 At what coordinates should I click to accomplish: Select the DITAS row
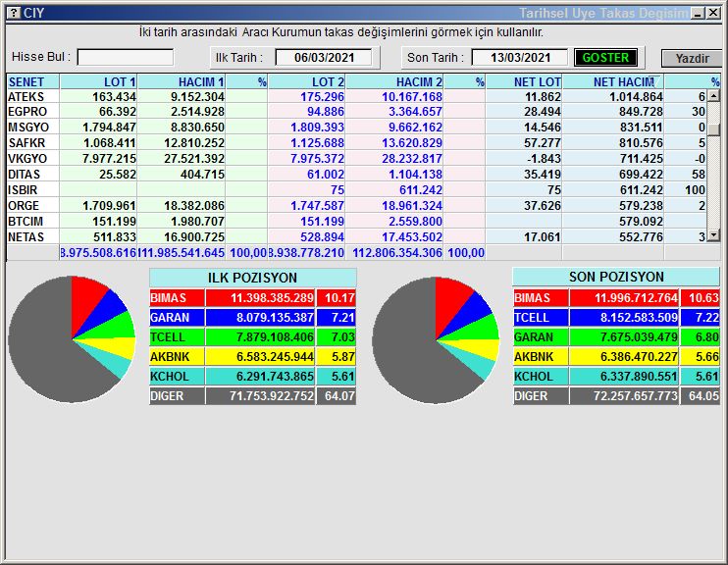tap(356, 175)
